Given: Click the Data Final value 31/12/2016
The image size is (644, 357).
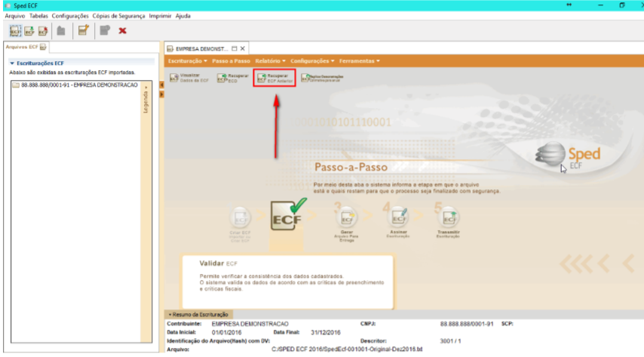Looking at the screenshot, I should point(326,333).
